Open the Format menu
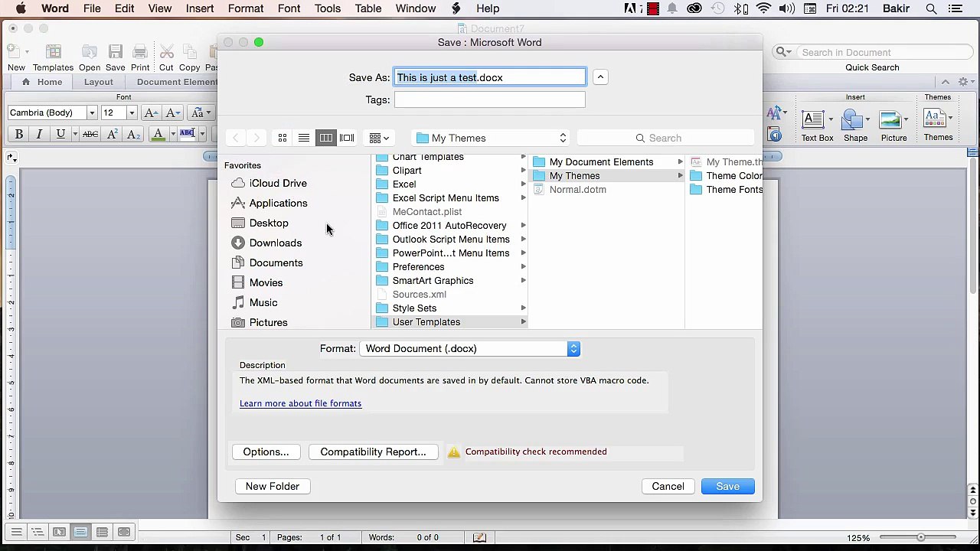The image size is (980, 551). pyautogui.click(x=246, y=8)
